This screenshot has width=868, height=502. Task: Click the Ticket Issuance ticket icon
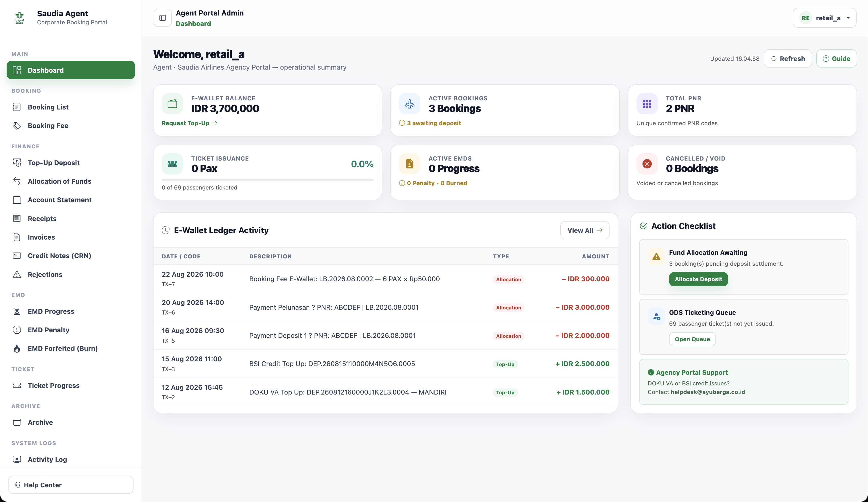[172, 164]
